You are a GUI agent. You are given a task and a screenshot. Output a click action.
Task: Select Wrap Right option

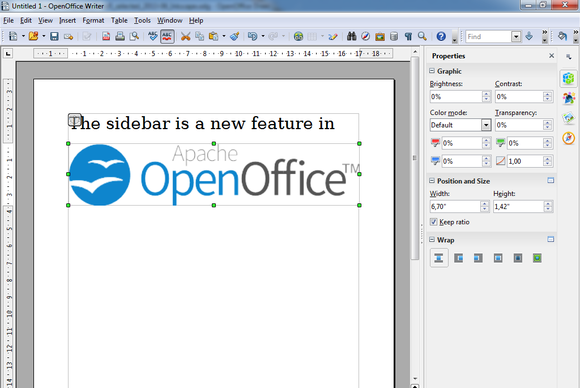tap(478, 258)
